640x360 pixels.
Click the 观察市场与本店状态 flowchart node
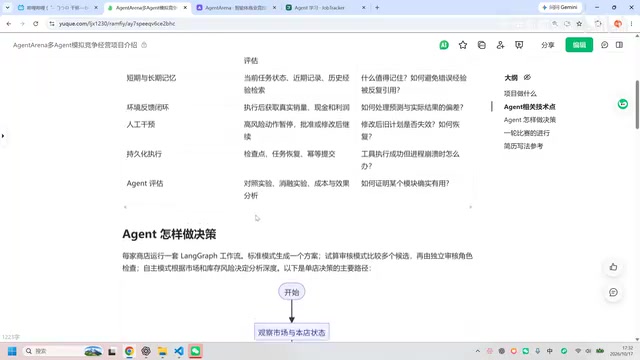tap(291, 333)
